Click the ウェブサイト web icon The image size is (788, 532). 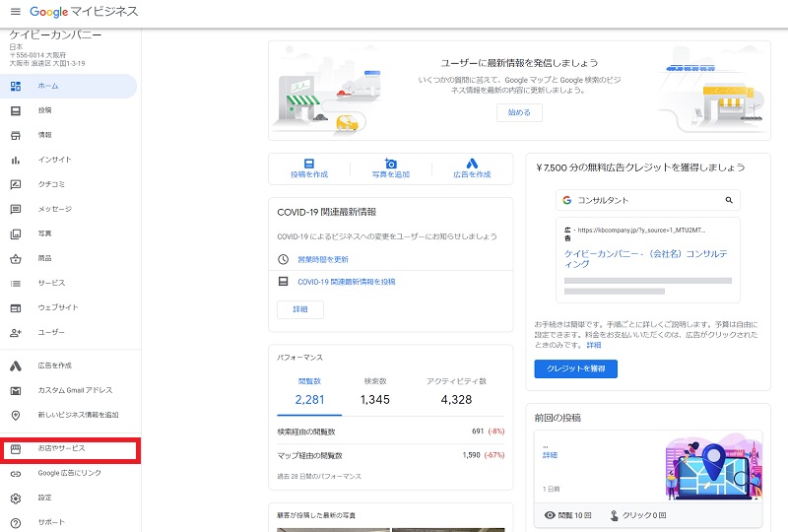coord(16,308)
